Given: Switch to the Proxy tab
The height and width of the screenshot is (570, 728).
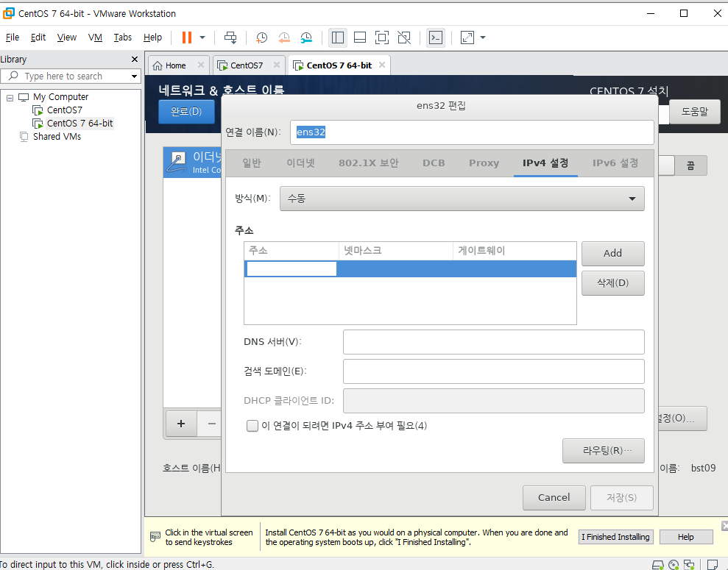Looking at the screenshot, I should tap(484, 163).
